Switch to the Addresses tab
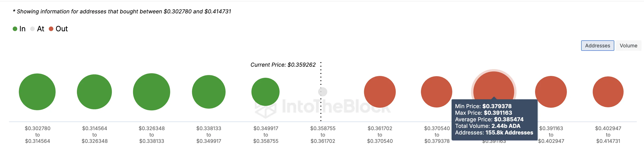 point(597,46)
